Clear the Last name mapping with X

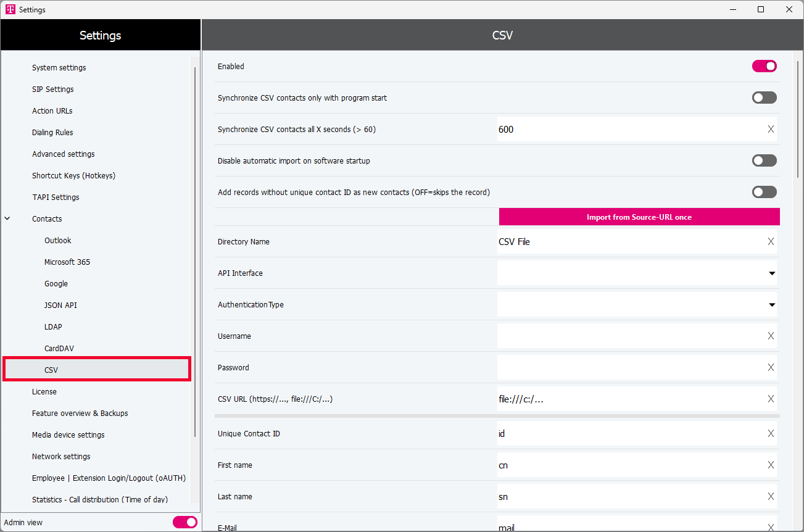coord(770,497)
